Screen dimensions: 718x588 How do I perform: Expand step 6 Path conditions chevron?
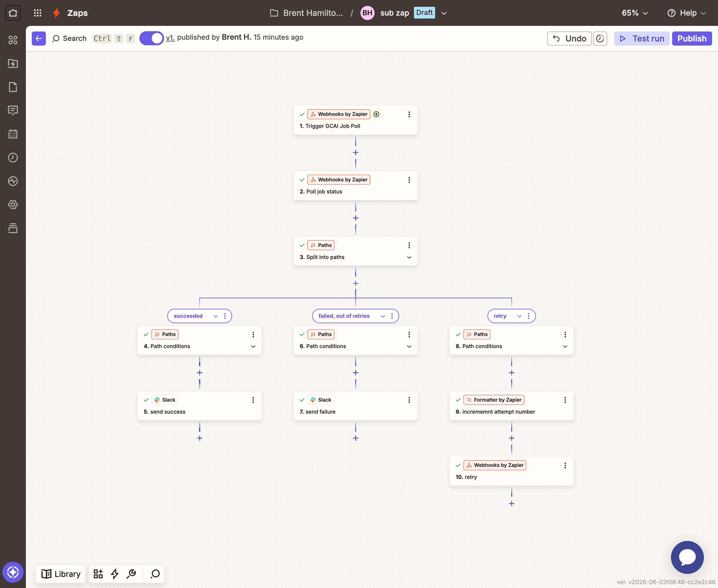(409, 347)
